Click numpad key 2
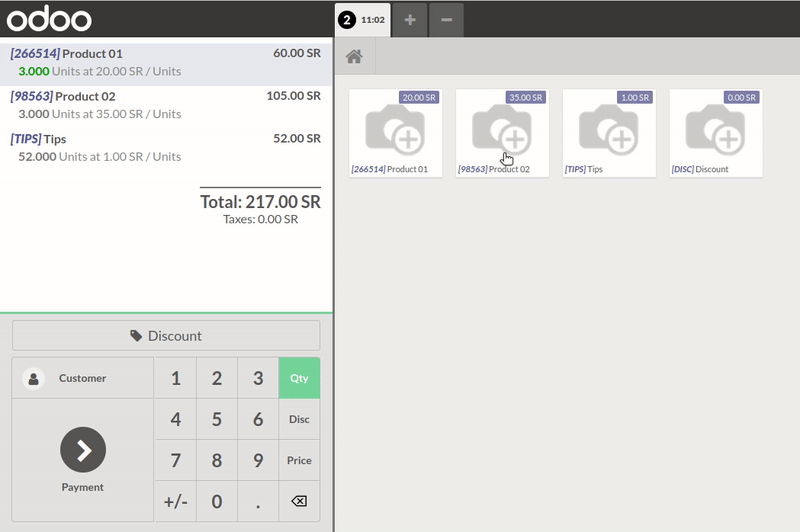The height and width of the screenshot is (532, 800). click(x=217, y=378)
